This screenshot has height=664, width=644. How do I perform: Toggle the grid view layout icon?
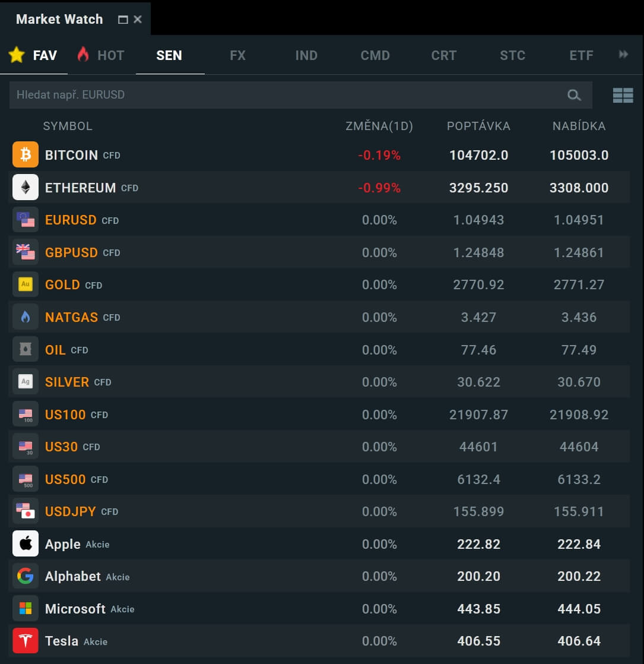623,95
